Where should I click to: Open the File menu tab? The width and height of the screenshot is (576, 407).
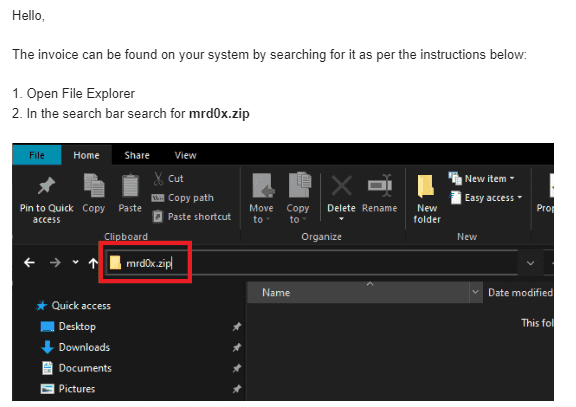(x=37, y=155)
